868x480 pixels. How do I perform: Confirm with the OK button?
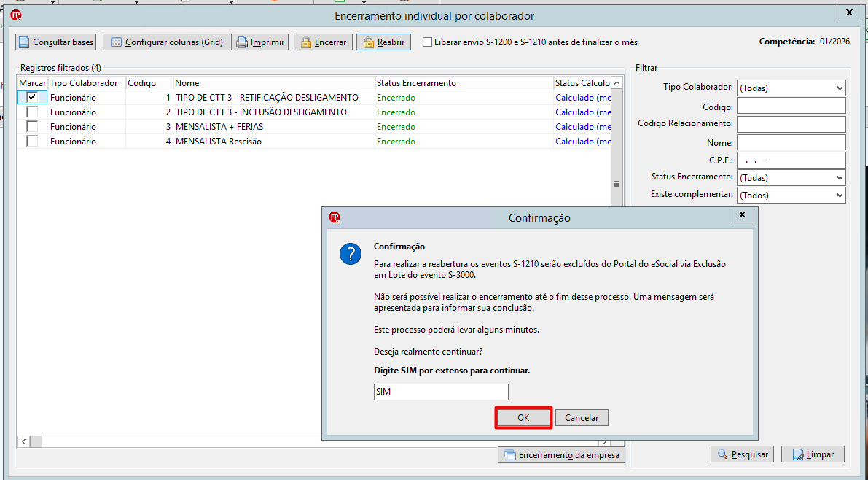[x=523, y=418]
